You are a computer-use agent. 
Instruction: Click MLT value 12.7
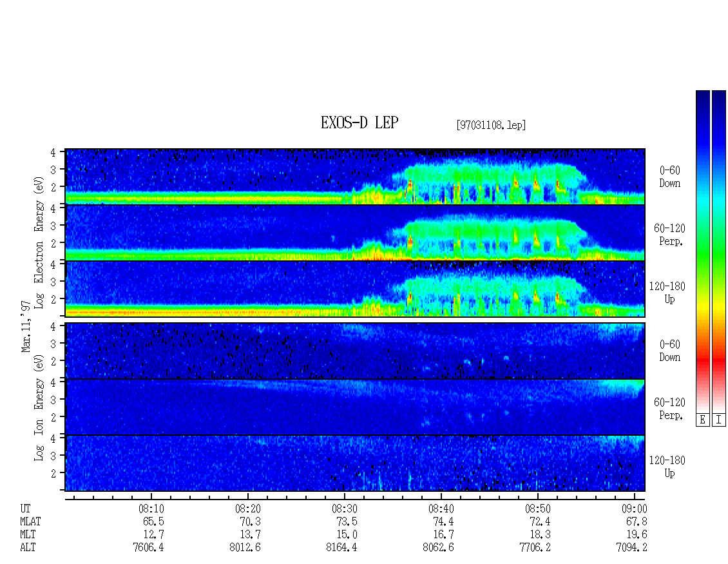(153, 535)
